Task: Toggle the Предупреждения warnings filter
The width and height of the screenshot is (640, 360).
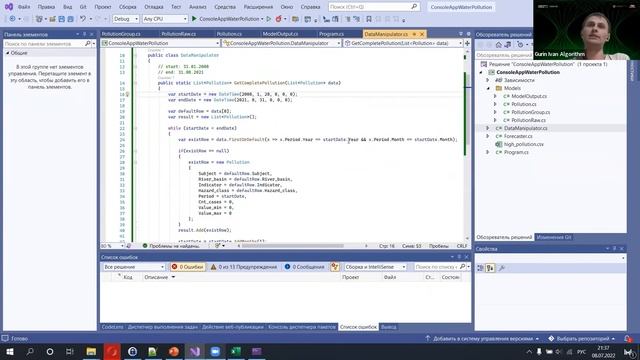Action: pos(243,267)
